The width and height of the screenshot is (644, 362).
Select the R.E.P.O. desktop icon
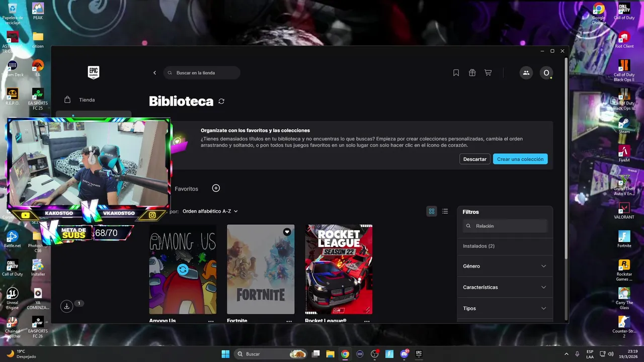[12, 97]
